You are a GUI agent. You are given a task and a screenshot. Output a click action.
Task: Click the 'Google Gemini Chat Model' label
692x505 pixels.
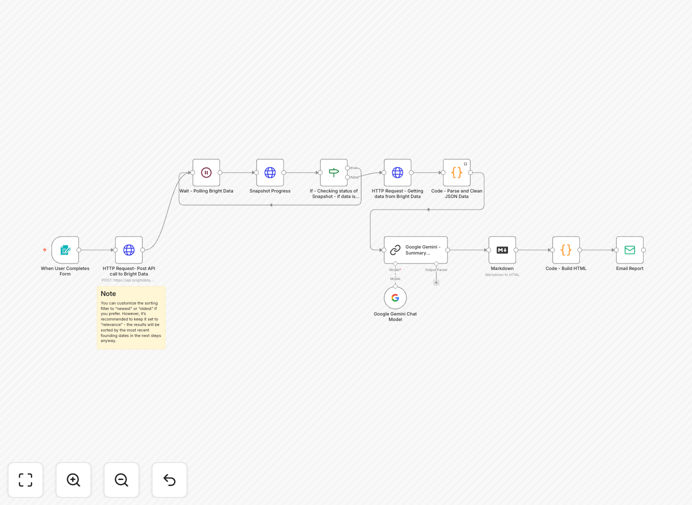tap(395, 317)
